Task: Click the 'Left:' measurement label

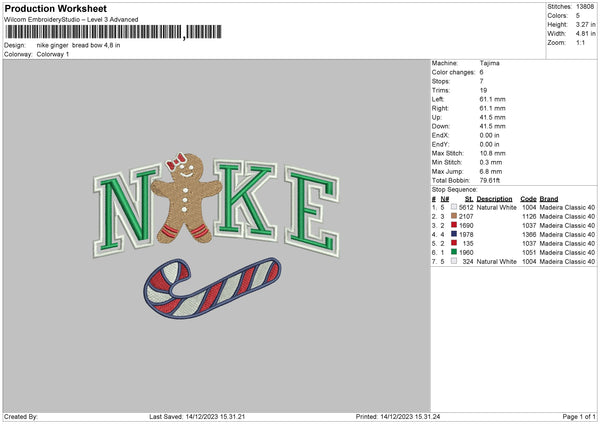Action: 438,99
